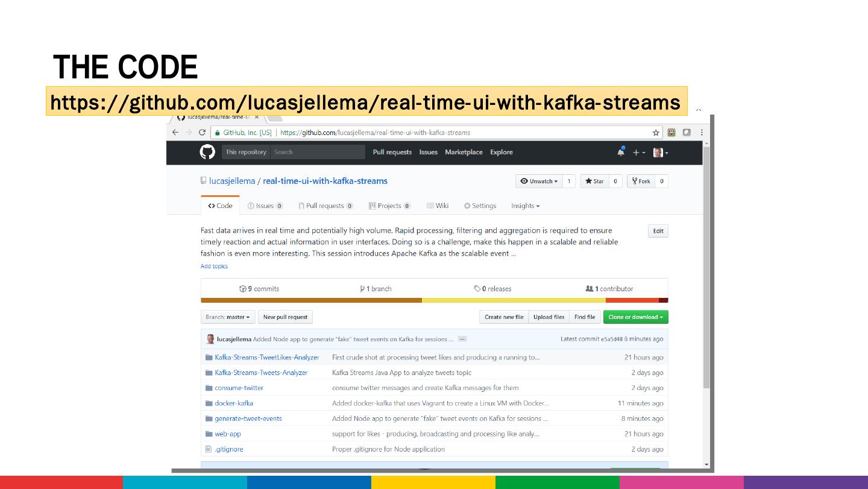This screenshot has width=868, height=489.
Task: Click the browser back arrow
Action: click(x=175, y=133)
